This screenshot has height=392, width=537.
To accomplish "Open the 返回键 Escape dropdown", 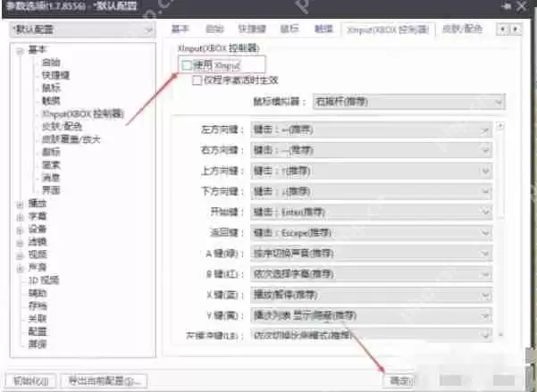I will [x=371, y=233].
